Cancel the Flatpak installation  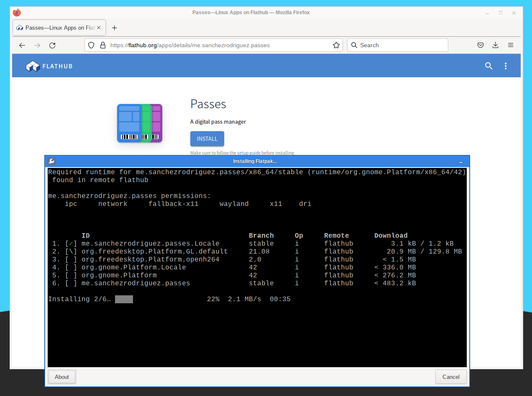[x=451, y=377]
